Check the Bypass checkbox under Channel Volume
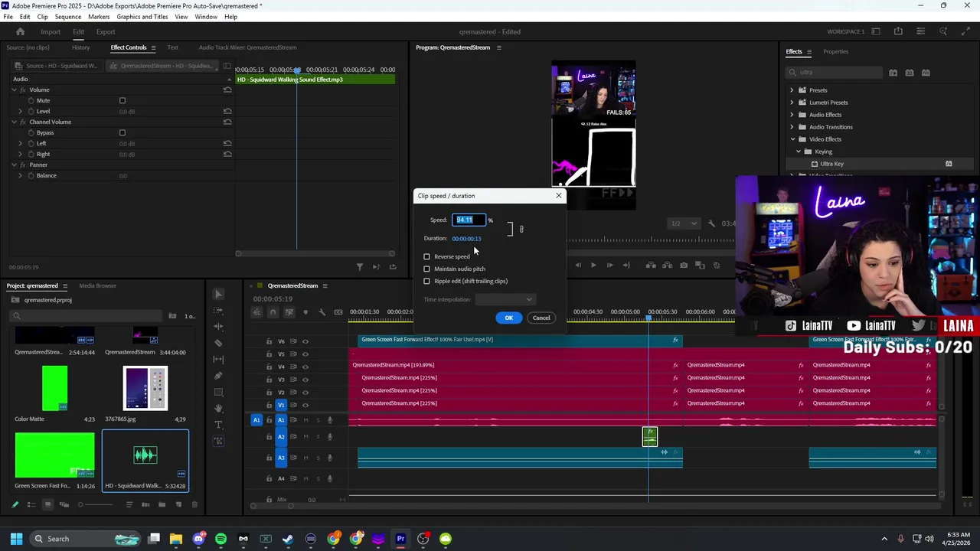This screenshot has width=980, height=551. [x=122, y=132]
